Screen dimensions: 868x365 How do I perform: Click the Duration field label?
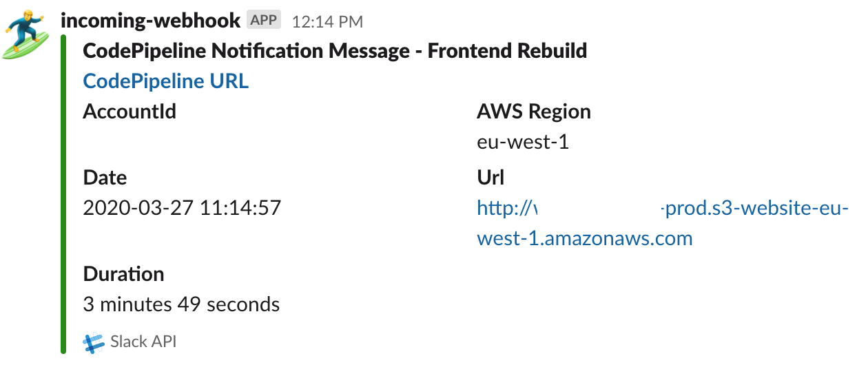[123, 274]
